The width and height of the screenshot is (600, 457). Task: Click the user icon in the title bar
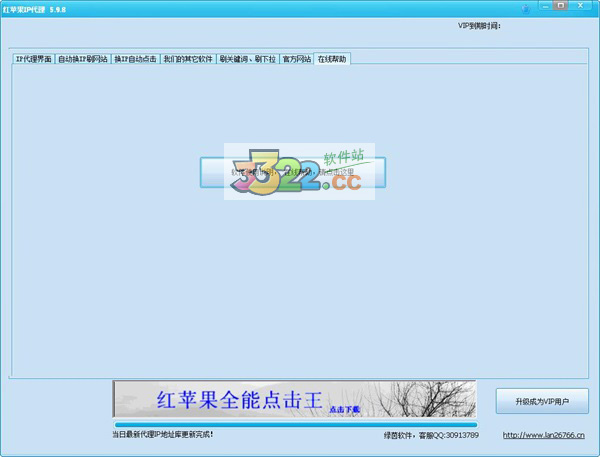527,8
